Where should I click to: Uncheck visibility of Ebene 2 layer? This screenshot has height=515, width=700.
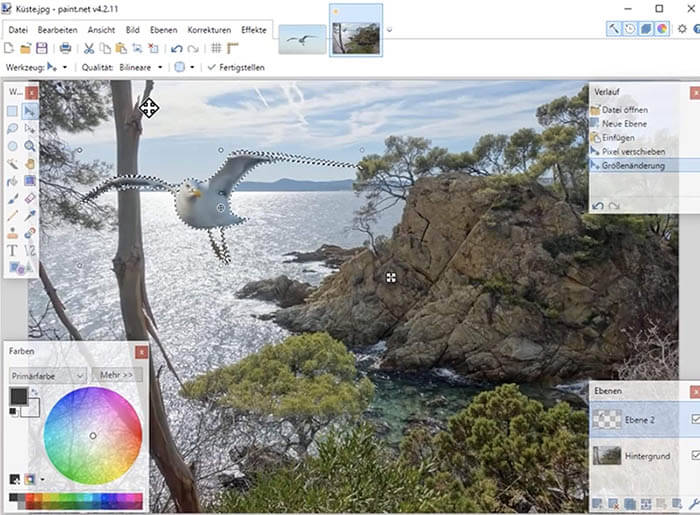696,420
